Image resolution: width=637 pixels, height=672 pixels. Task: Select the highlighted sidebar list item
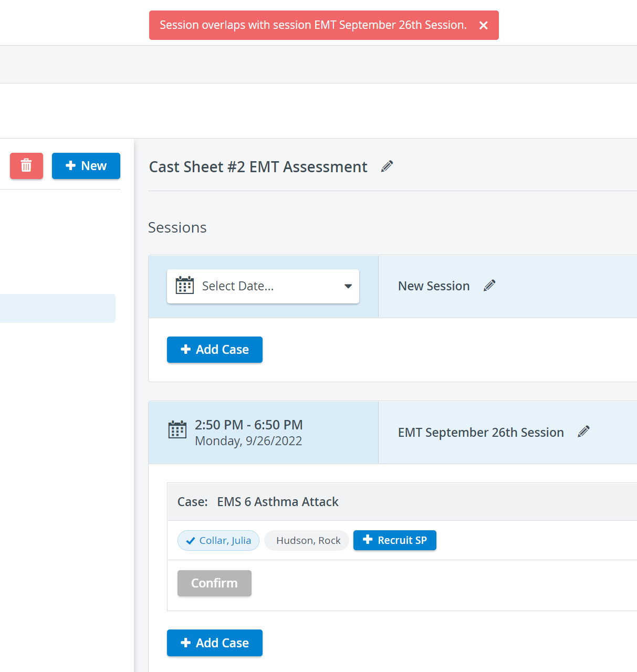click(58, 308)
